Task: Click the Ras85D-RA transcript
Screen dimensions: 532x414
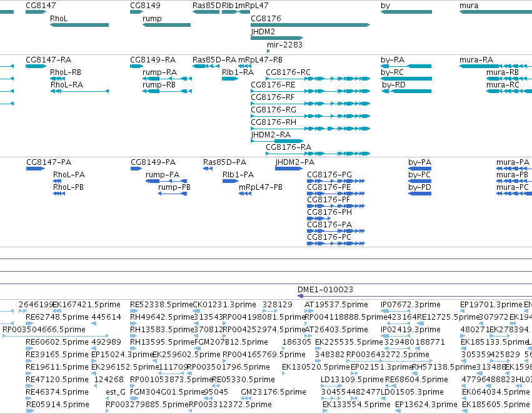Action: point(206,66)
